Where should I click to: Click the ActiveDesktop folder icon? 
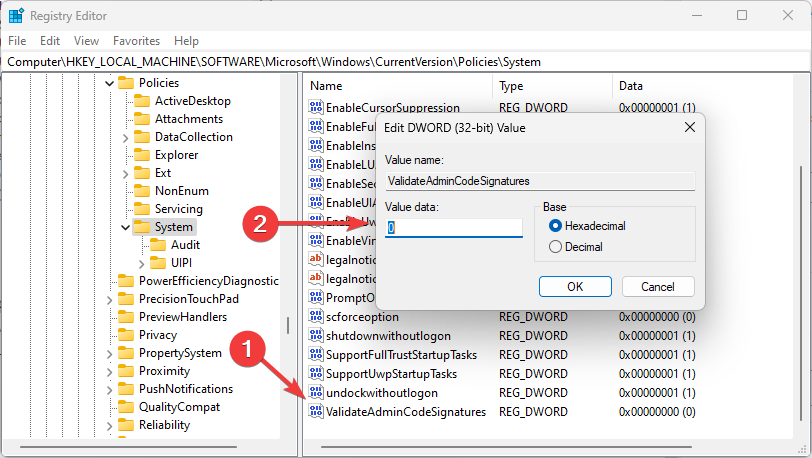142,101
